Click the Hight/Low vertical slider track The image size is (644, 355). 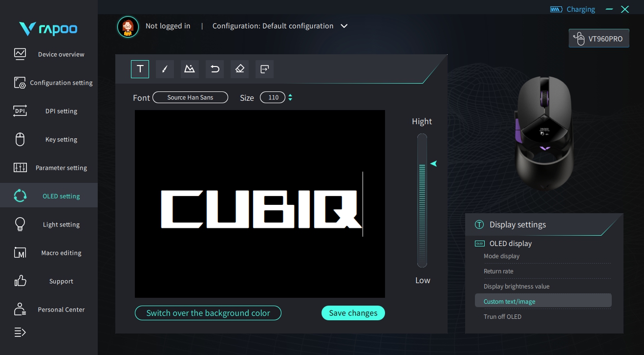pos(422,200)
